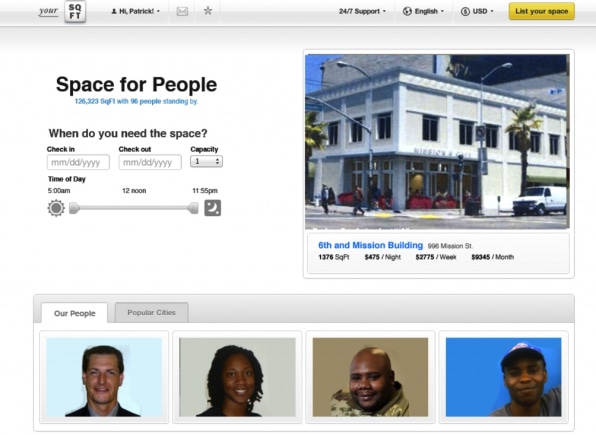Open the Hi, Patrick! account dropdown
Image resolution: width=596 pixels, height=435 pixels.
click(x=136, y=11)
